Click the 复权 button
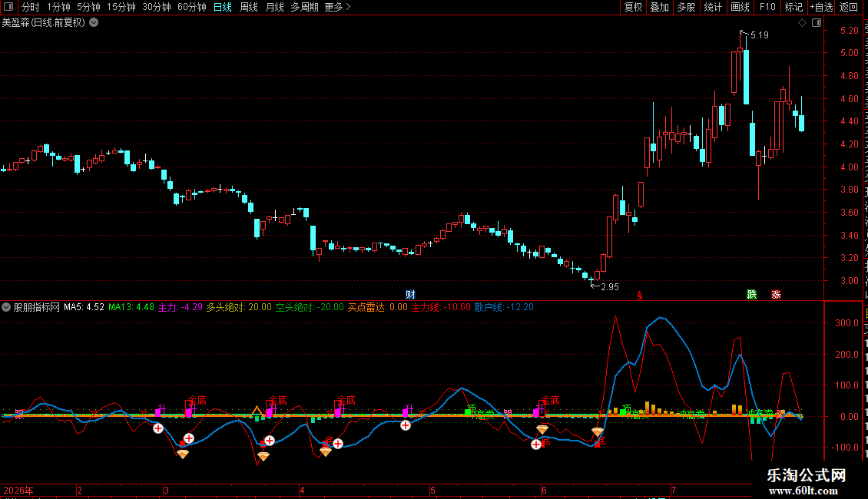Screen dimensions: 868x499 pyautogui.click(x=633, y=7)
